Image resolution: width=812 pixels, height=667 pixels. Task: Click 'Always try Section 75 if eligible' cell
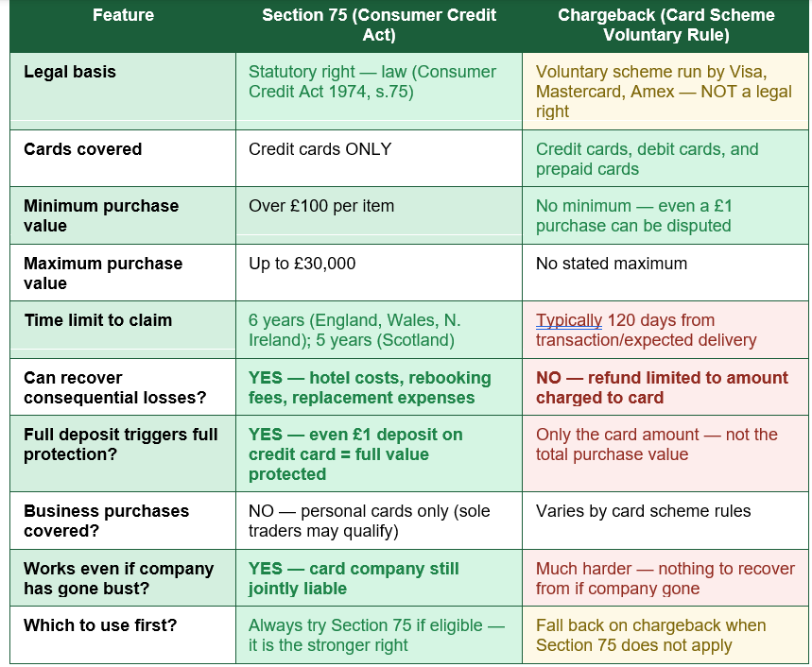pos(378,635)
